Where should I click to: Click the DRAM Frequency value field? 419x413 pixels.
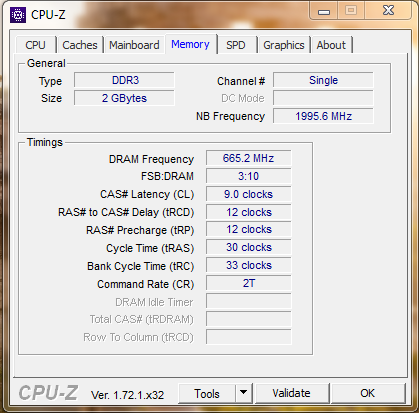(x=248, y=158)
